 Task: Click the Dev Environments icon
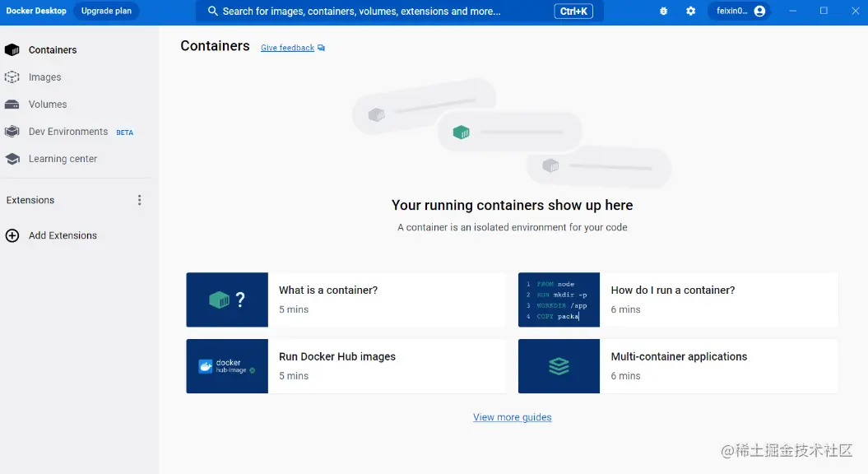pos(12,131)
